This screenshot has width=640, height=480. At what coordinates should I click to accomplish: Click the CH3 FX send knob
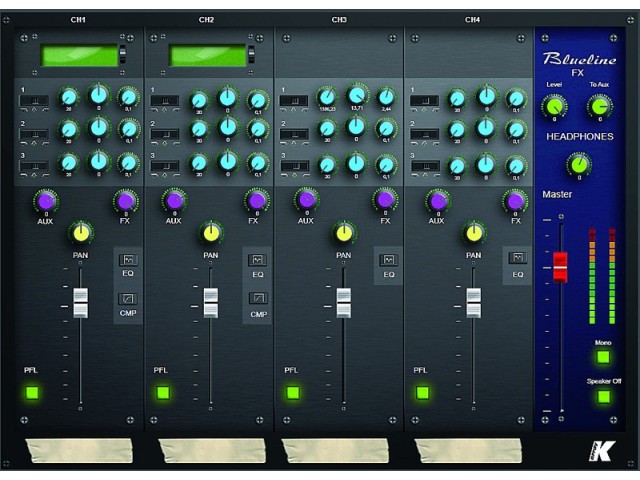(385, 200)
